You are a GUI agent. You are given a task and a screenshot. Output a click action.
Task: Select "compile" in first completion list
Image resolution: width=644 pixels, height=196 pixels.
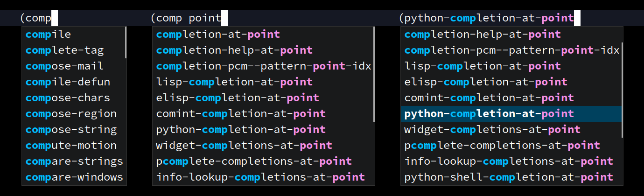tap(74, 35)
